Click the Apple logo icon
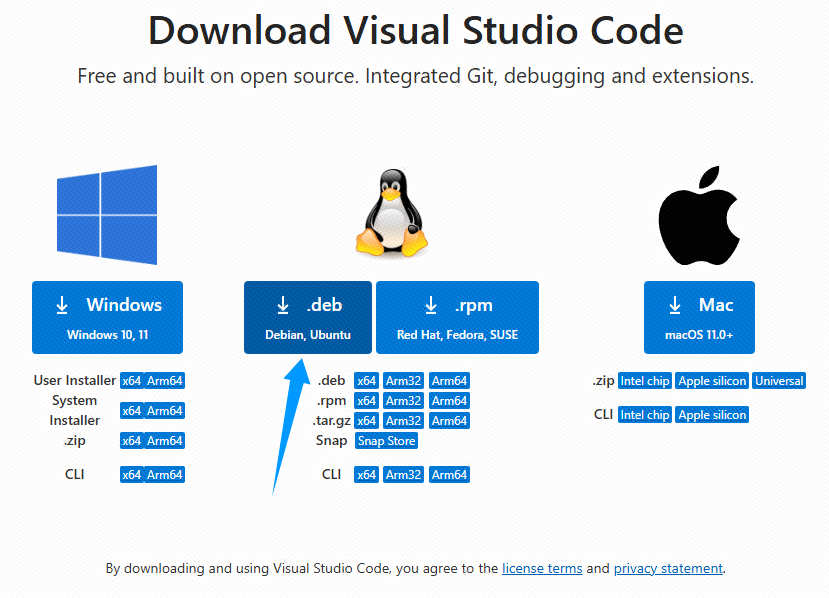 point(698,216)
